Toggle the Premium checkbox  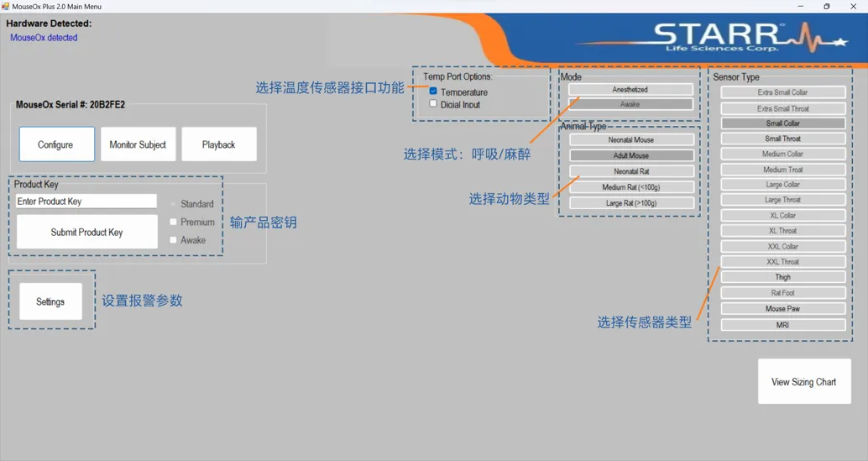173,222
